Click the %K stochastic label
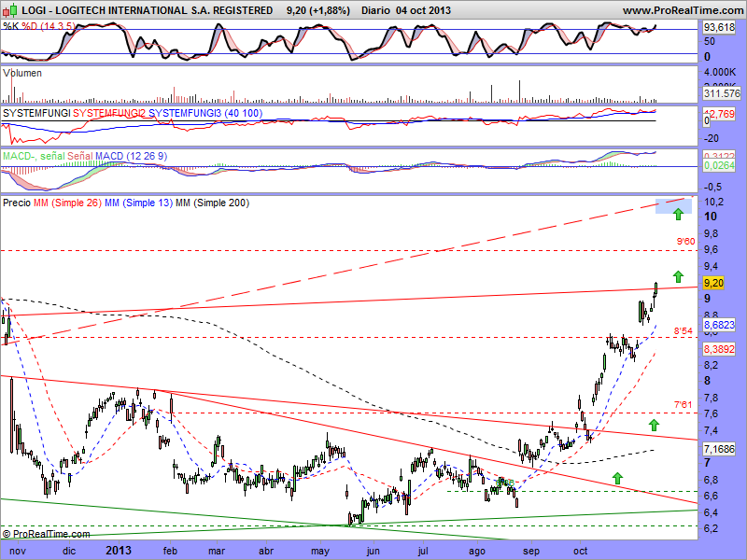The width and height of the screenshot is (747, 560). [x=11, y=26]
